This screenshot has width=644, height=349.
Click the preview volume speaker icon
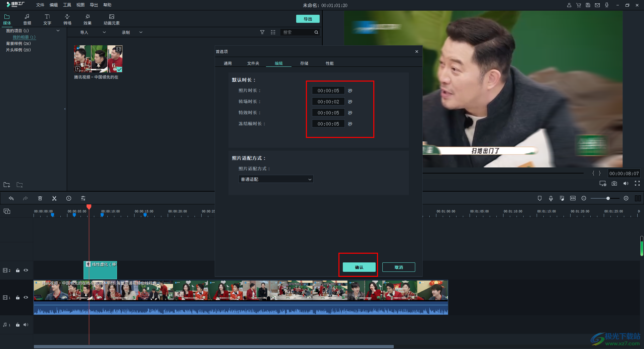point(626,184)
